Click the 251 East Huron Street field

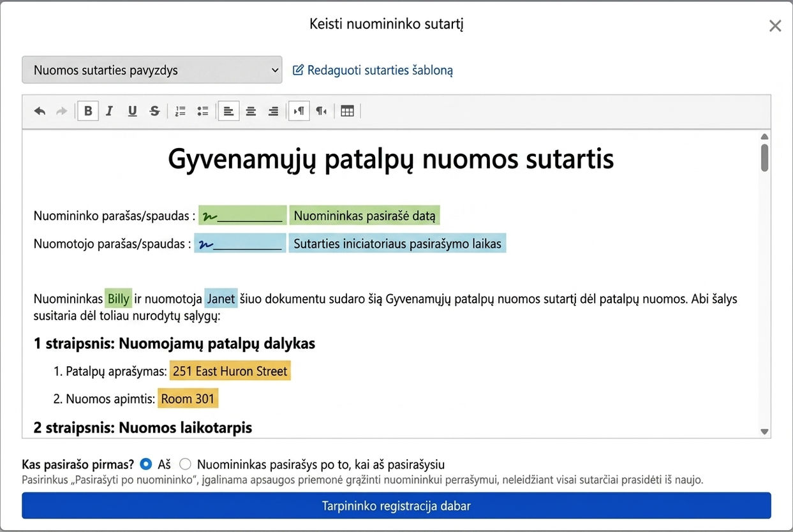click(230, 371)
